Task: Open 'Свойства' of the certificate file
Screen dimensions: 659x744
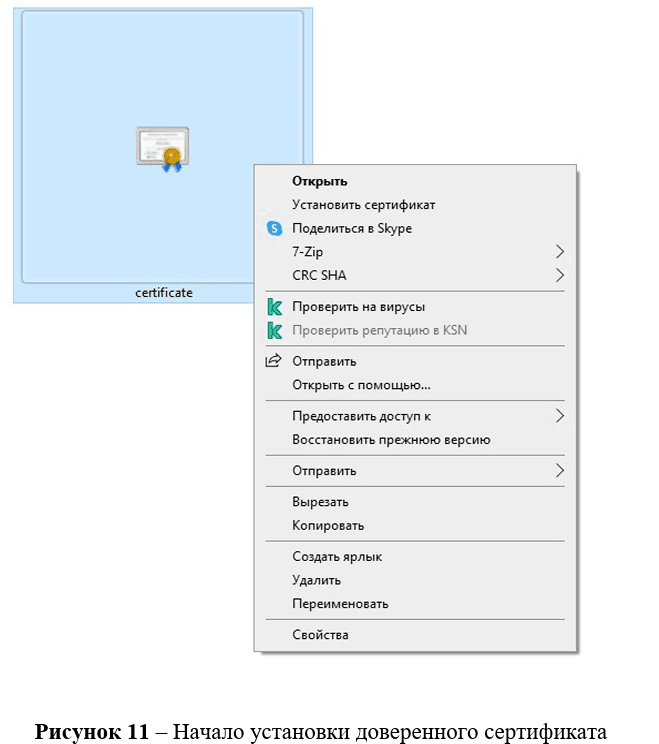Action: pos(320,635)
